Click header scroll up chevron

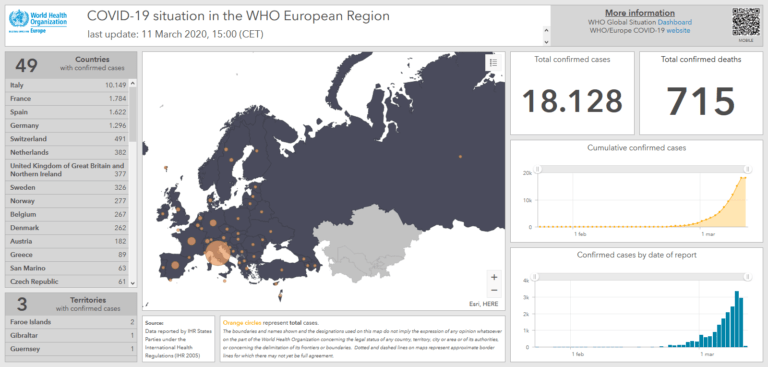(x=547, y=30)
